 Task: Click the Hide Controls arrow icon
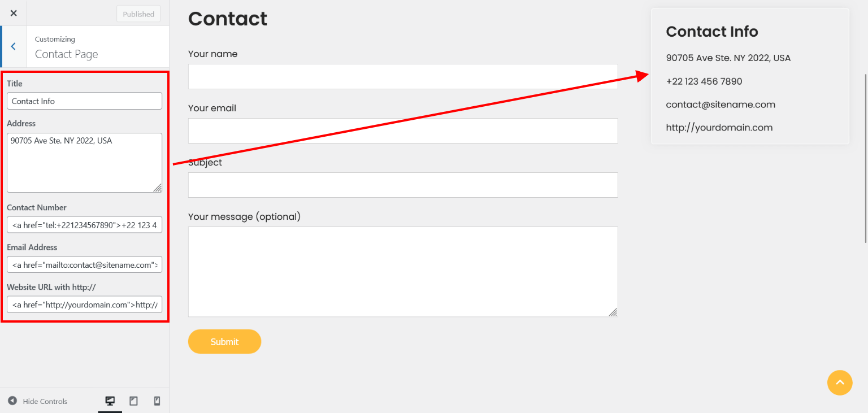coord(12,401)
